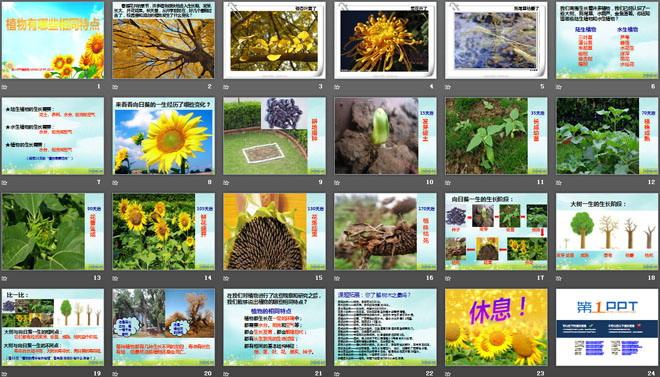Open slide 3 with yellow ginkgo leaves
Screen dimensions: 660x377
(x=274, y=40)
